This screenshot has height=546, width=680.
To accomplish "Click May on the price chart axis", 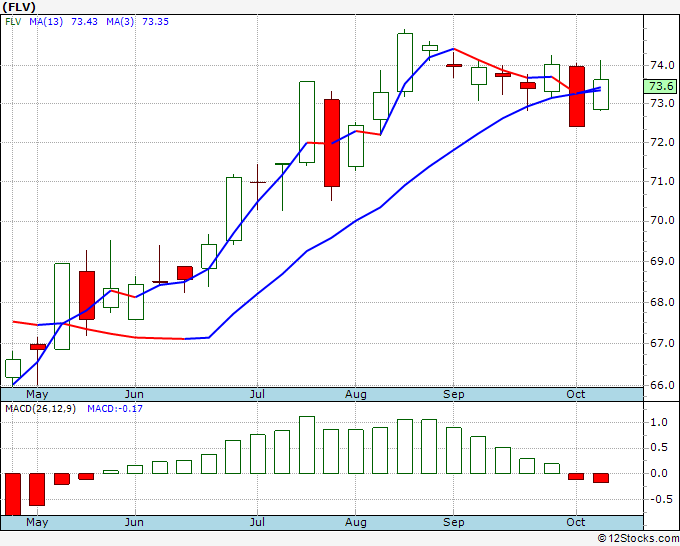I will coord(37,394).
